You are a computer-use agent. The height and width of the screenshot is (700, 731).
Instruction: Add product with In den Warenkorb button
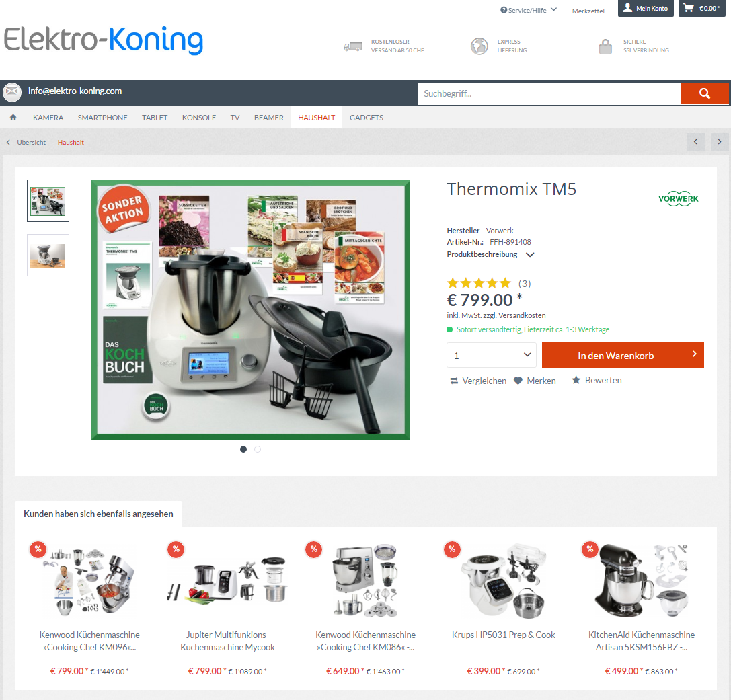tap(623, 355)
